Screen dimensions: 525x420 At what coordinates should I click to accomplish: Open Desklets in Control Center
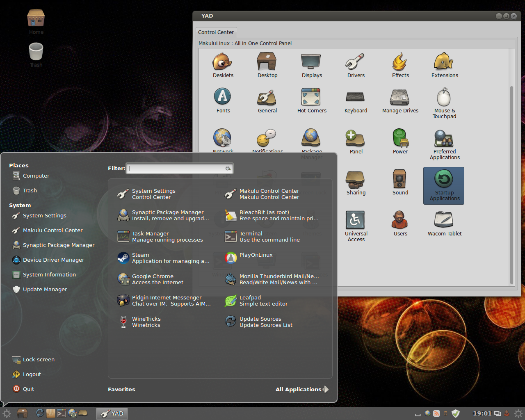click(x=223, y=65)
